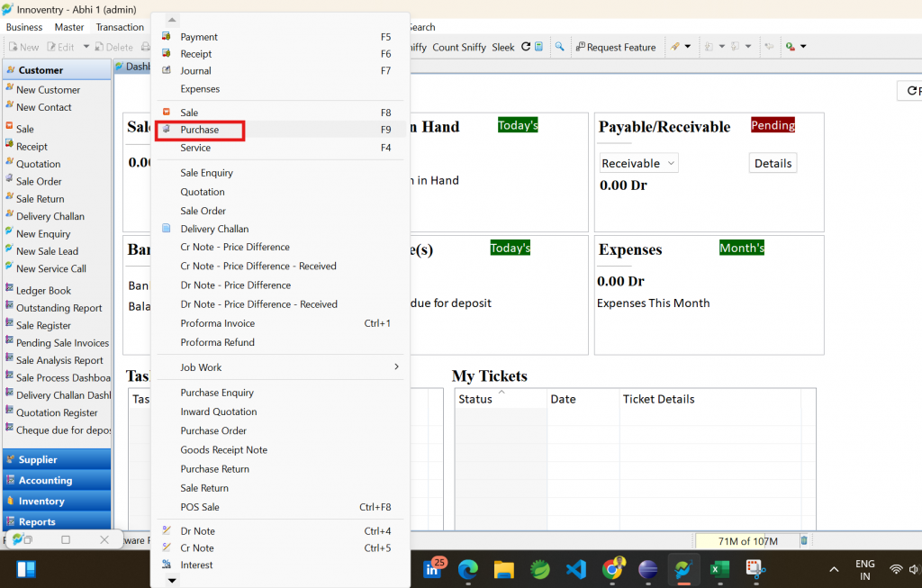
Task: Open File Explorer from taskbar
Action: pyautogui.click(x=504, y=569)
